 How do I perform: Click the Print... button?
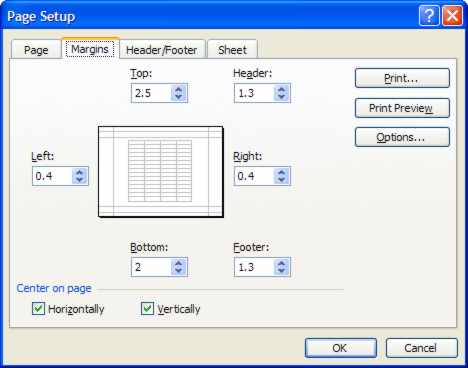pyautogui.click(x=402, y=78)
